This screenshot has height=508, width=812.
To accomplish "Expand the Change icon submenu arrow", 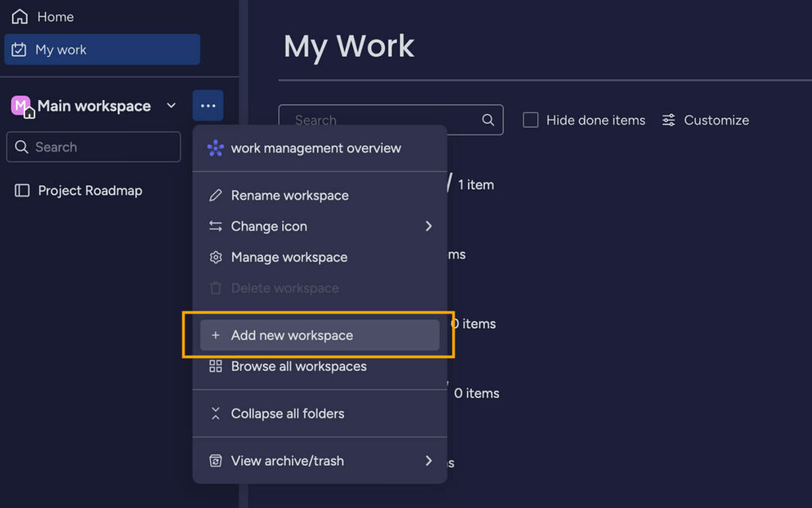I will (x=429, y=227).
